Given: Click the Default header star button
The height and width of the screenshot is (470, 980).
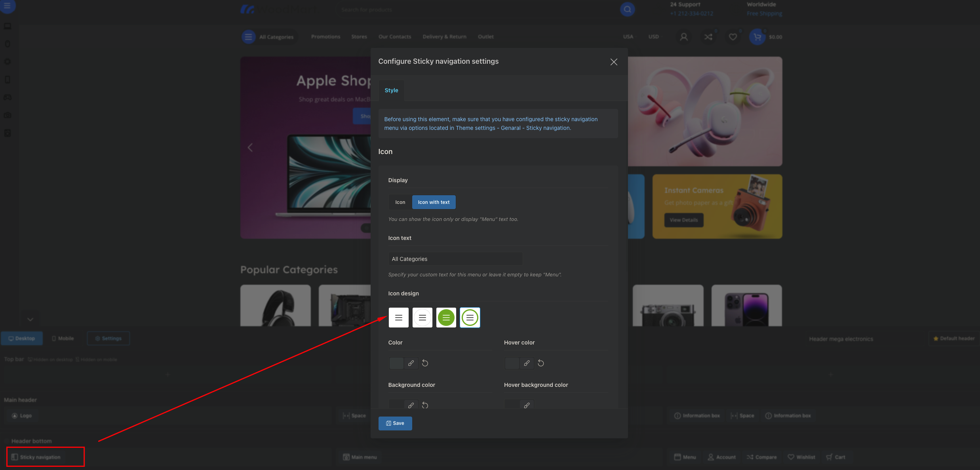Looking at the screenshot, I should click(953, 339).
